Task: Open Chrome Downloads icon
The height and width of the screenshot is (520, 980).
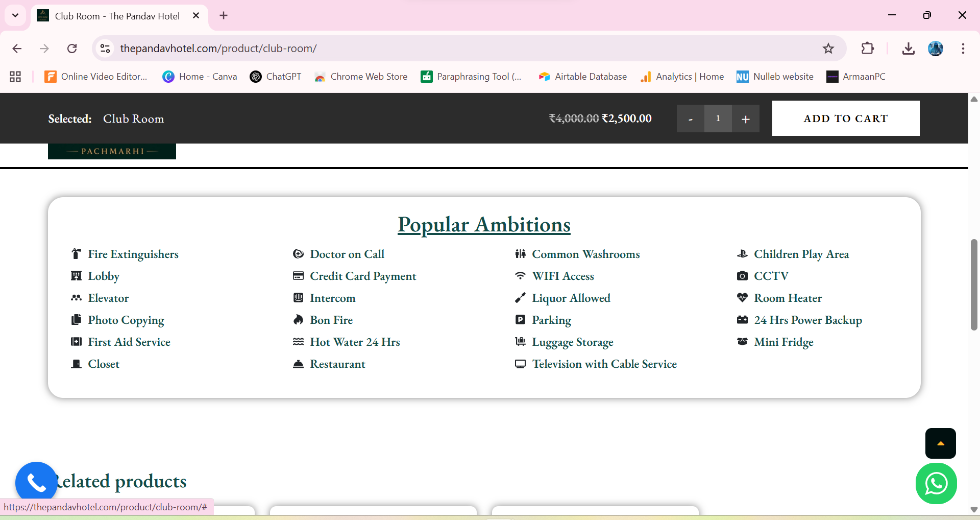Action: click(908, 49)
